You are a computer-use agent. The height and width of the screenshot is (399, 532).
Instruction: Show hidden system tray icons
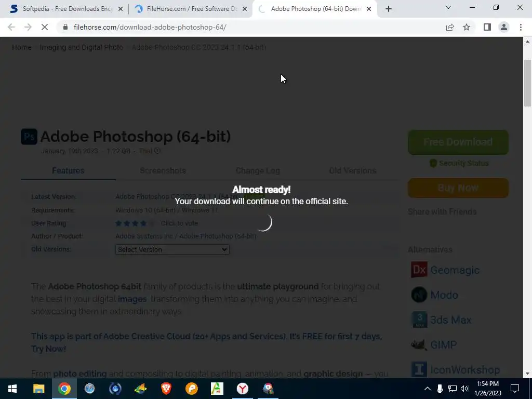[428, 389]
